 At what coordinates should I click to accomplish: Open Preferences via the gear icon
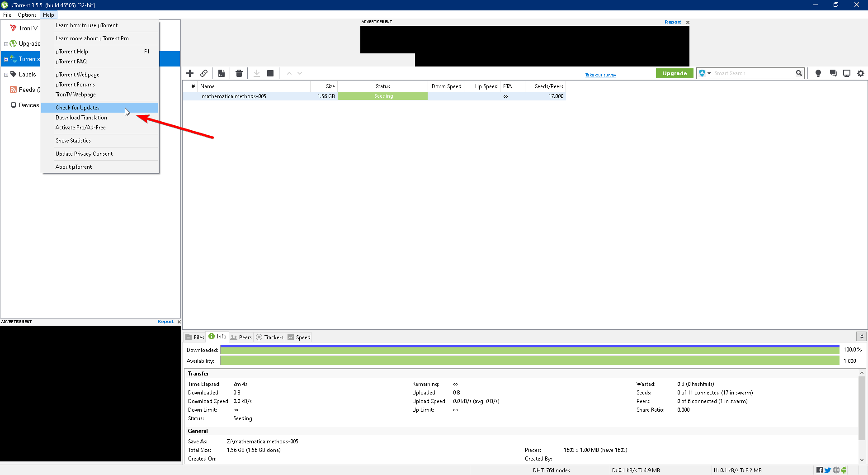click(861, 73)
